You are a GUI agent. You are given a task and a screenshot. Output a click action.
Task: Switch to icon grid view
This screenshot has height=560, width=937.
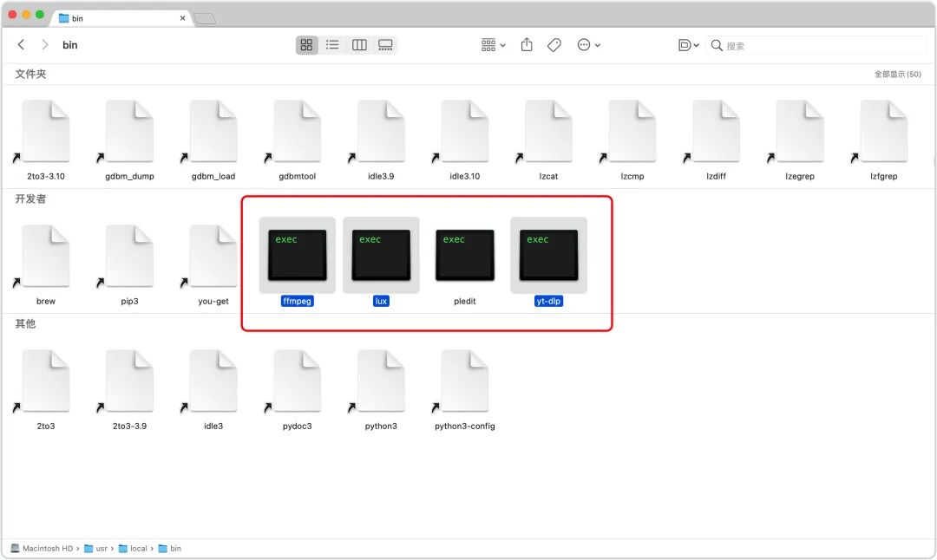tap(306, 45)
